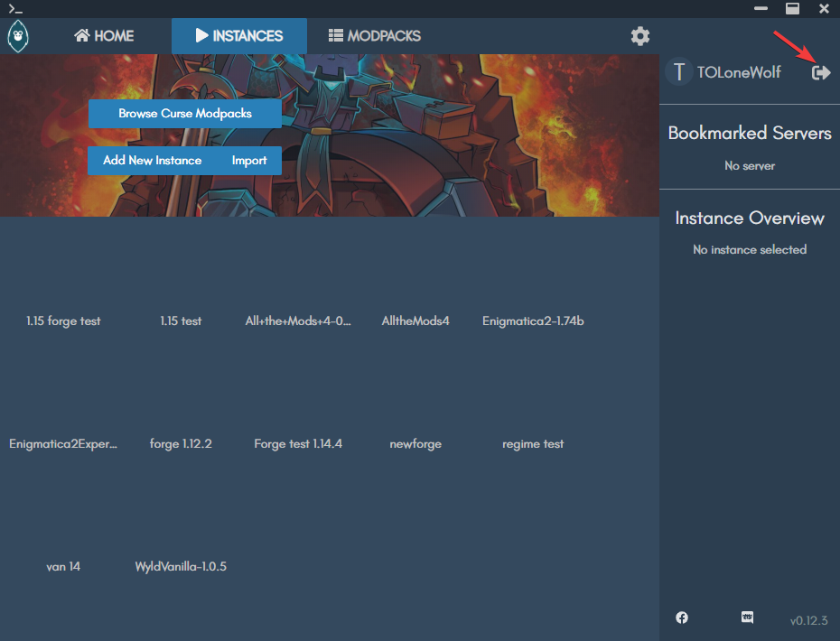Screen dimensions: 840x641
Task: Select the Enigmatica2-1.74b instance
Action: (533, 320)
